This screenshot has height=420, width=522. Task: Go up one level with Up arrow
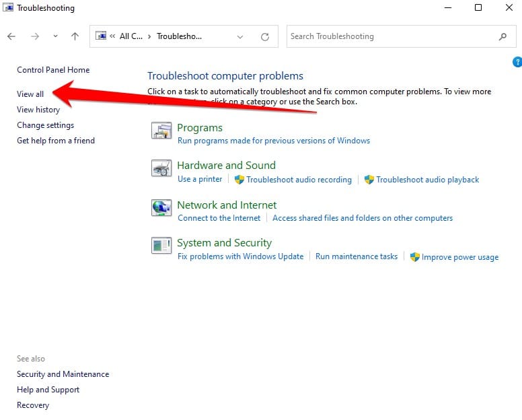(75, 36)
